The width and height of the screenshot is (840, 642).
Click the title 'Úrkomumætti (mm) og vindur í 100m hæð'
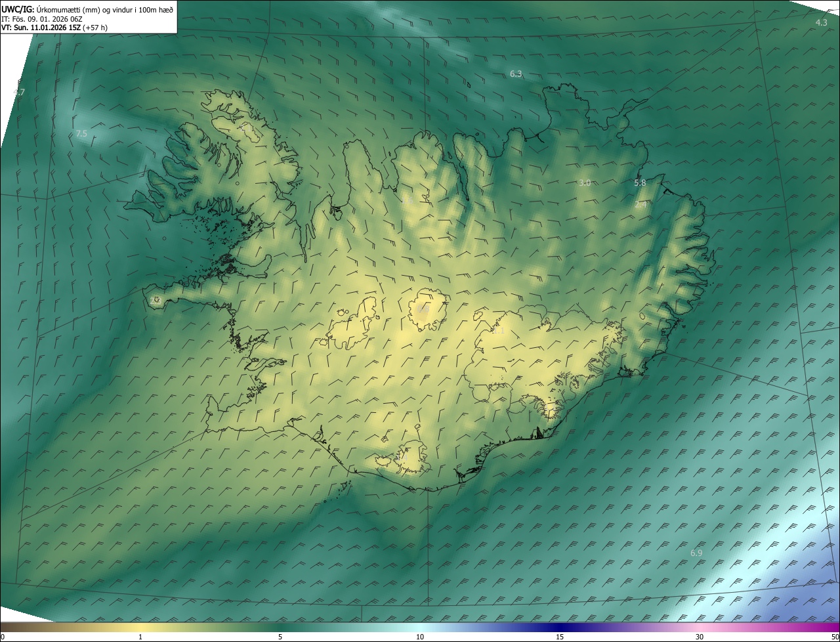(x=105, y=9)
